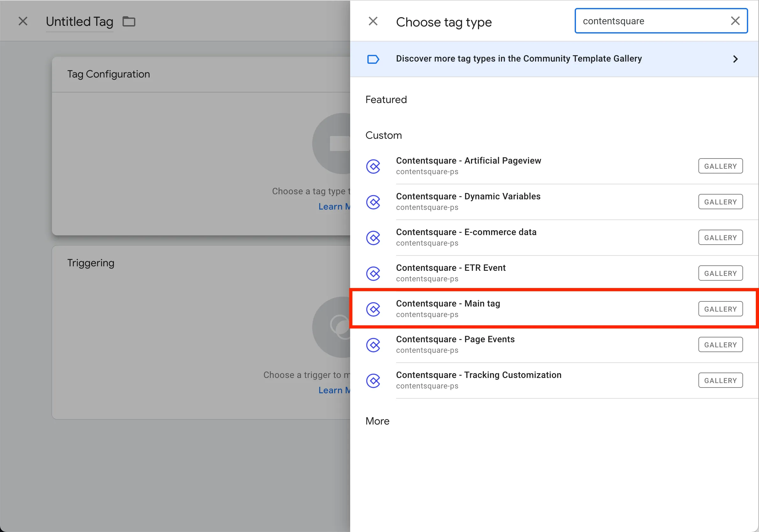Image resolution: width=759 pixels, height=532 pixels.
Task: Click the Tracking Customization Contentsquare icon
Action: (373, 381)
